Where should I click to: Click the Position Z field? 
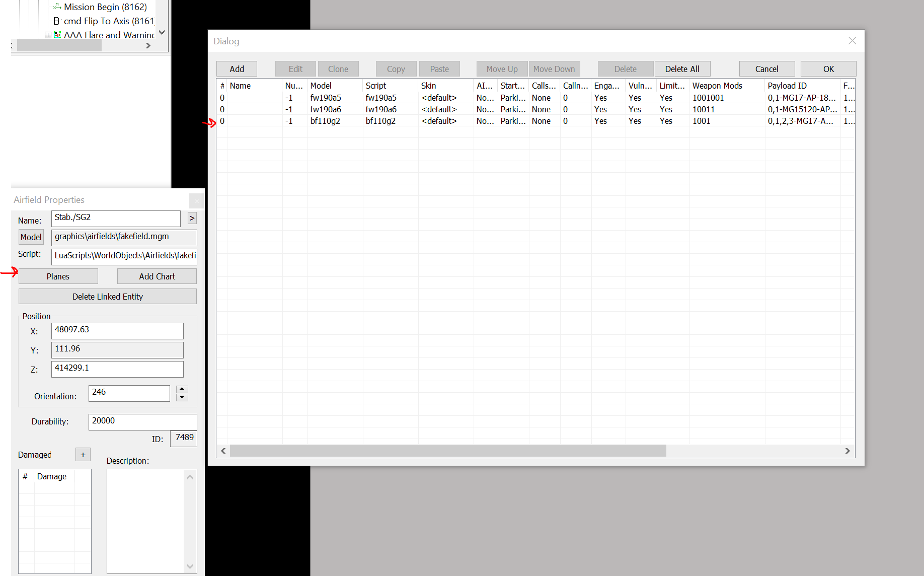coord(117,369)
